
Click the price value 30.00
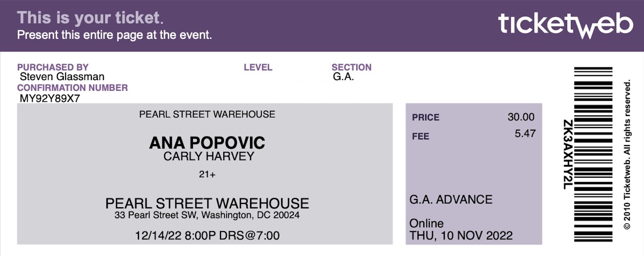[521, 117]
